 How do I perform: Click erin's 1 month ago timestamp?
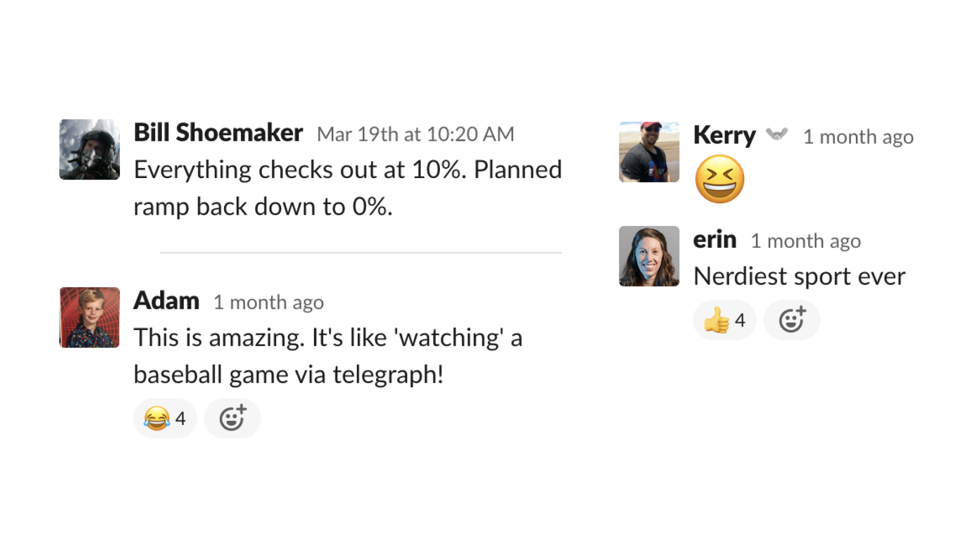tap(806, 241)
